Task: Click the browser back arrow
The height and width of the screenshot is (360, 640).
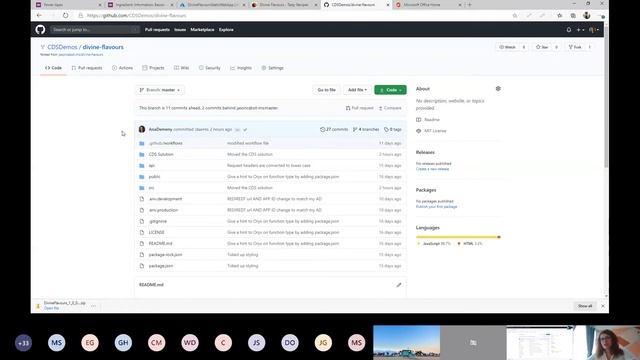Action: pyautogui.click(x=39, y=15)
